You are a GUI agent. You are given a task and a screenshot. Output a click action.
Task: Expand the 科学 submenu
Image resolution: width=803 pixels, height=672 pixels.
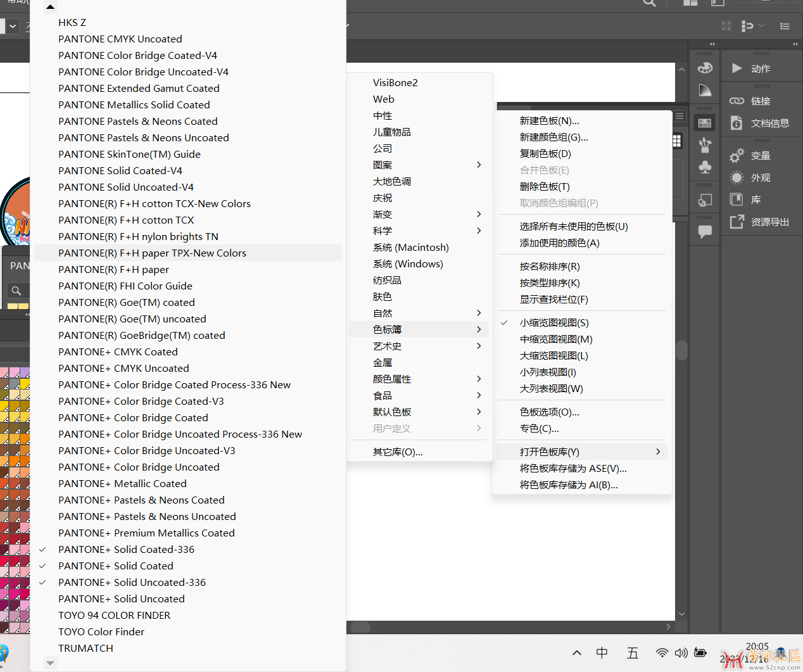pyautogui.click(x=420, y=231)
